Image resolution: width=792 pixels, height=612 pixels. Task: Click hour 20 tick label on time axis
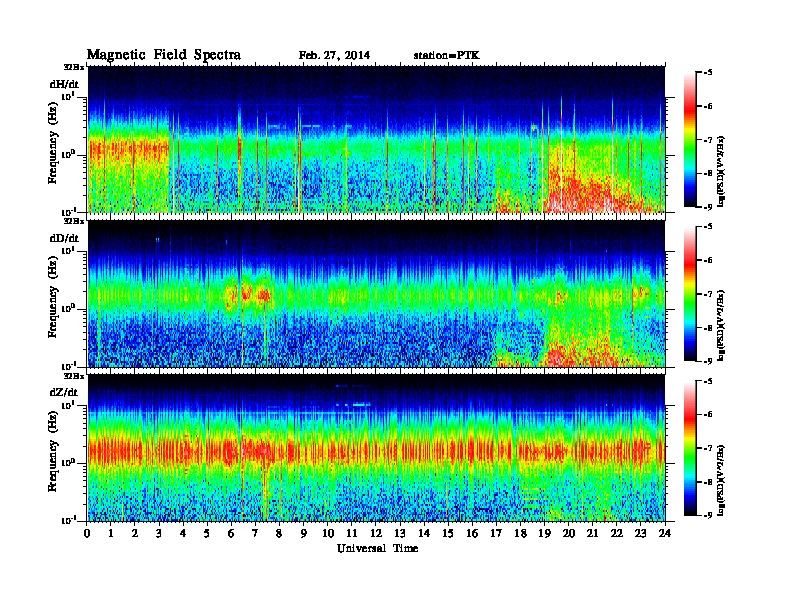tap(569, 533)
